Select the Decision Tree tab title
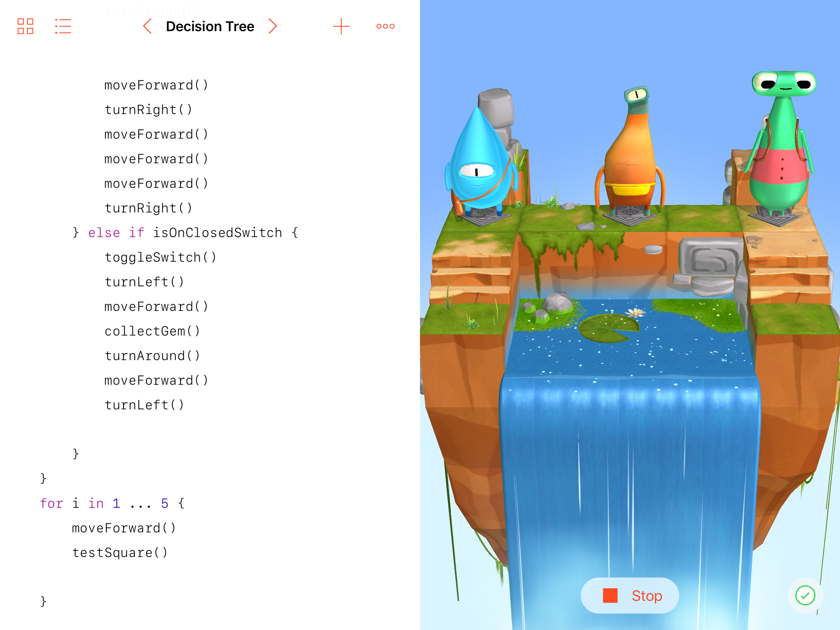Screen dimensions: 840x630 click(211, 27)
